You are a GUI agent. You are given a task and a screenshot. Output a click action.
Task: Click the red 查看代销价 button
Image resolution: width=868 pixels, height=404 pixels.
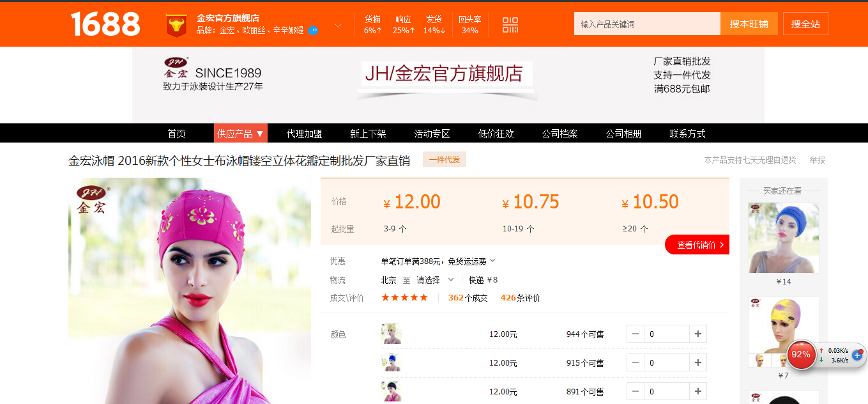coord(699,245)
